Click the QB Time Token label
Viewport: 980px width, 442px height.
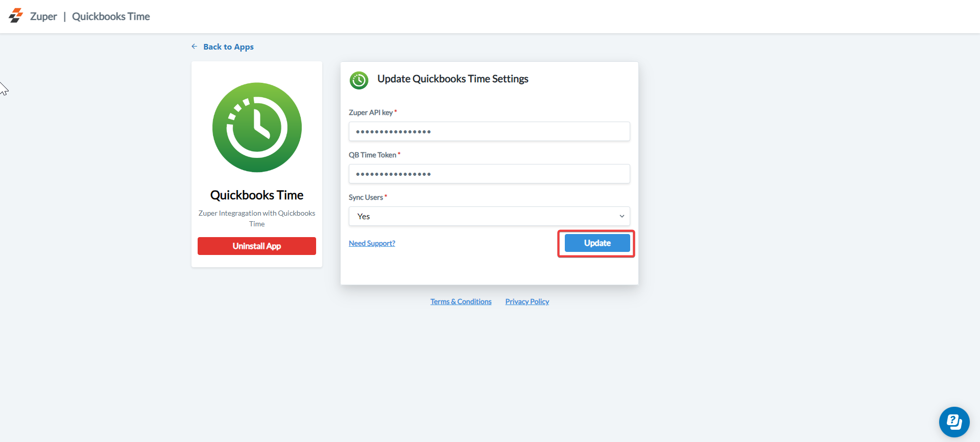(372, 155)
